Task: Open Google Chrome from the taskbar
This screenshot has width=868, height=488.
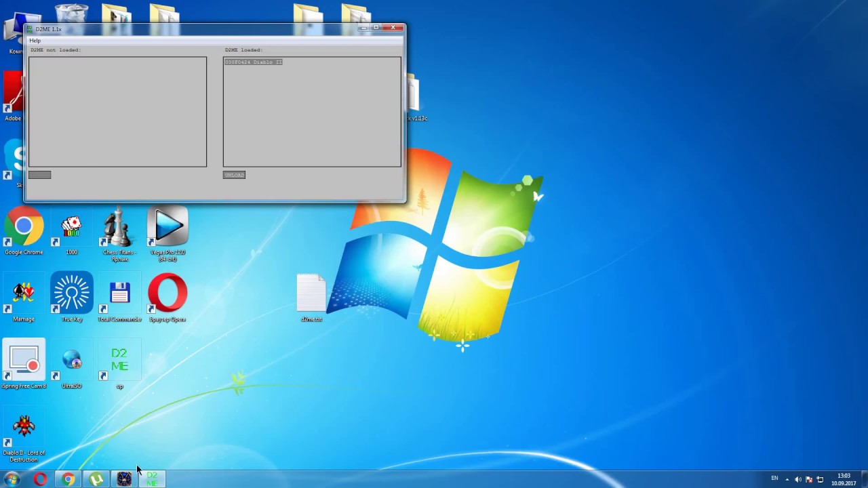Action: click(x=68, y=479)
